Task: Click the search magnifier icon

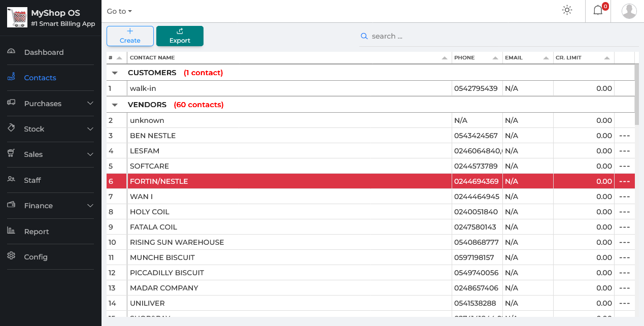Action: click(364, 36)
